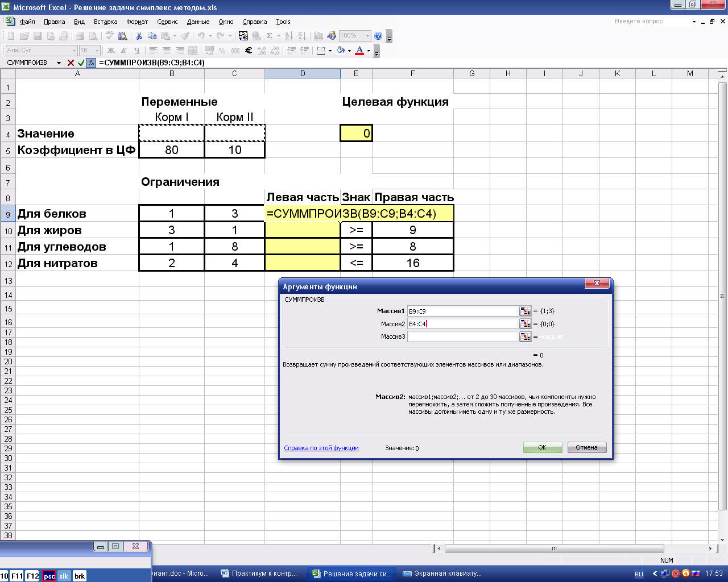
Task: Collapse dialog via Массив2 range selector icon
Action: (525, 324)
